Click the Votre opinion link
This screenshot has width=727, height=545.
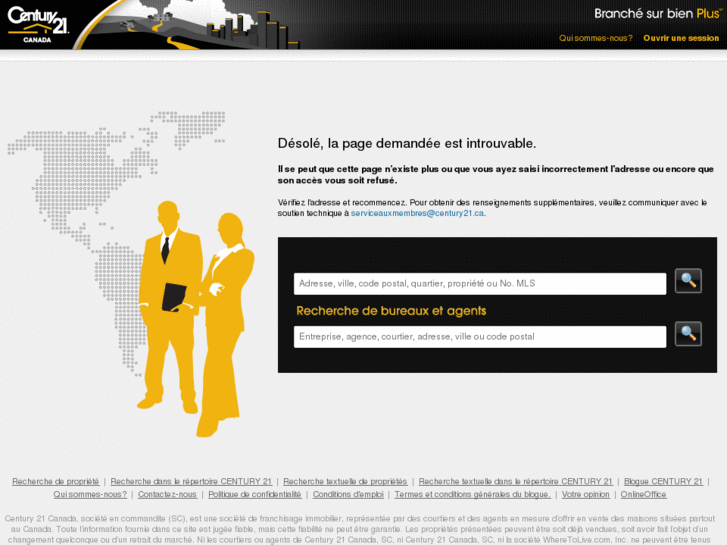click(x=586, y=494)
